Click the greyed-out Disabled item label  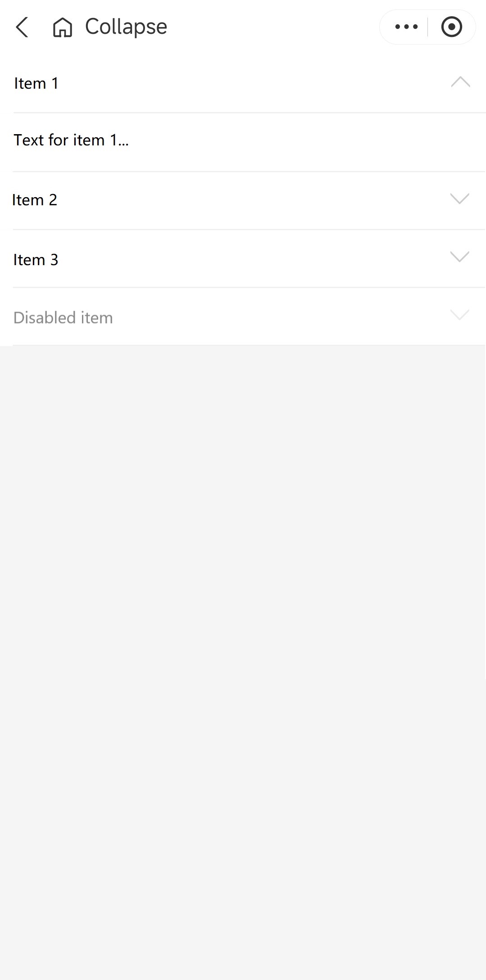pyautogui.click(x=63, y=318)
